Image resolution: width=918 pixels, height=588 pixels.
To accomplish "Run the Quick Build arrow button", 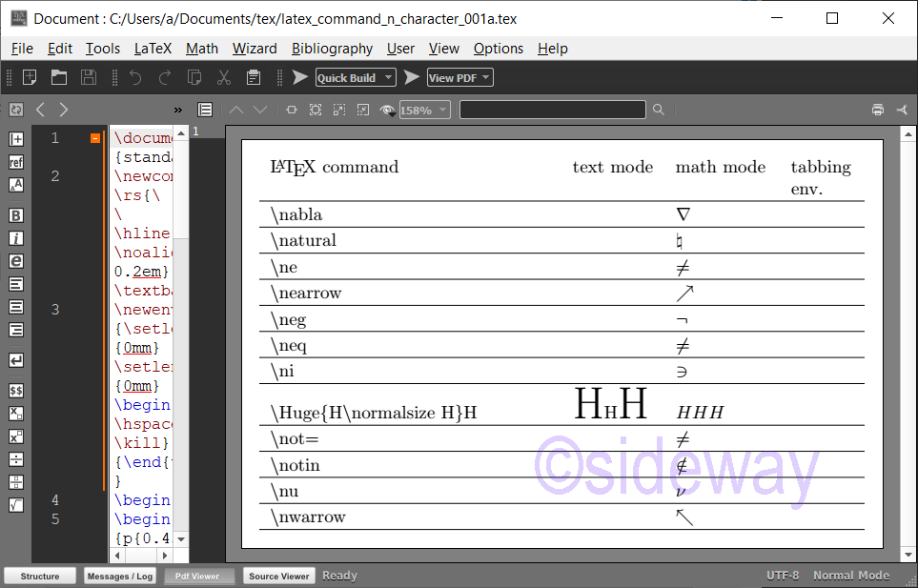I will coord(299,78).
